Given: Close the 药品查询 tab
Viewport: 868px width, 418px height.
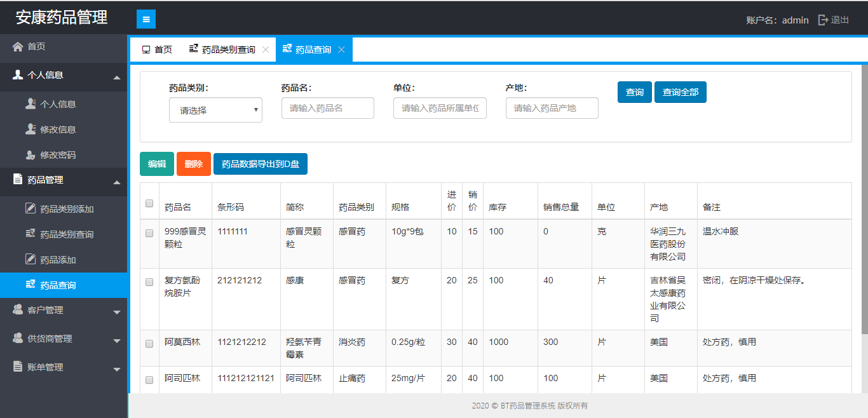Looking at the screenshot, I should point(341,50).
